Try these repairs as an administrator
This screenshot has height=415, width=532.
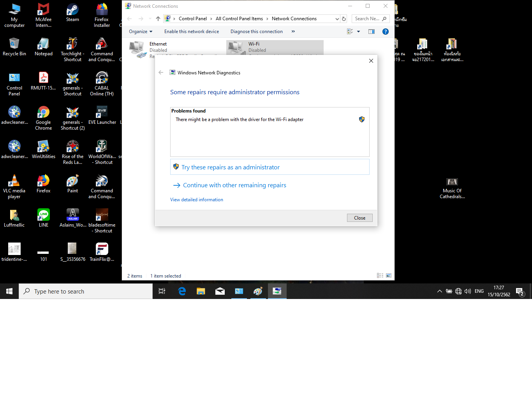pos(270,167)
